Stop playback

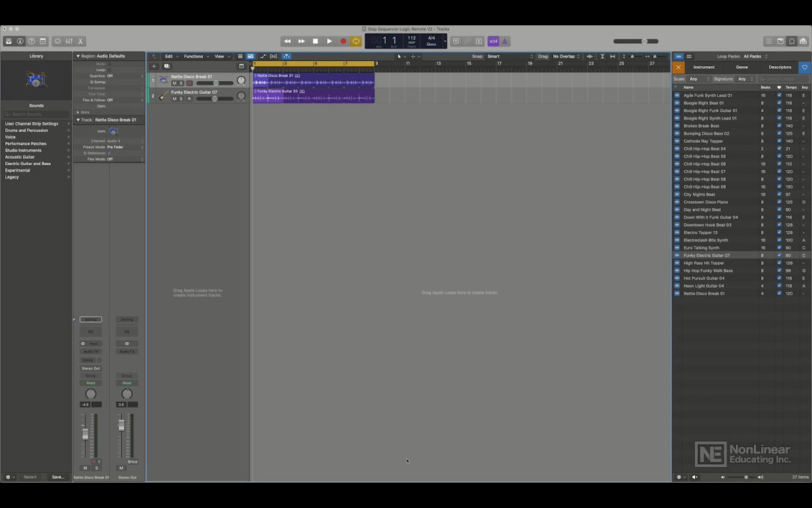click(315, 41)
